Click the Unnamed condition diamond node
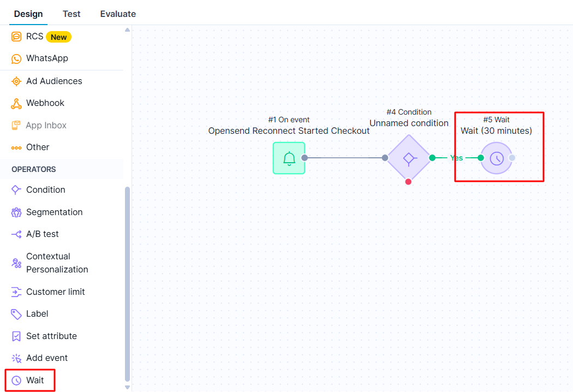This screenshot has height=392, width=573. [409, 158]
